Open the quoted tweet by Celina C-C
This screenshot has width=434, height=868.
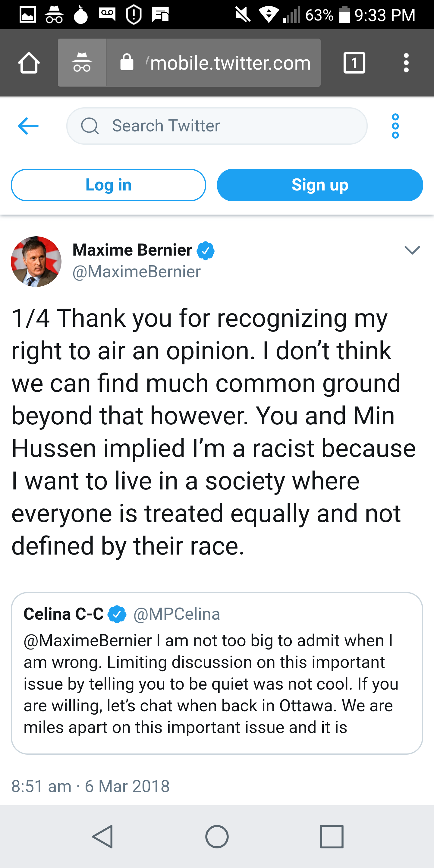tap(217, 673)
